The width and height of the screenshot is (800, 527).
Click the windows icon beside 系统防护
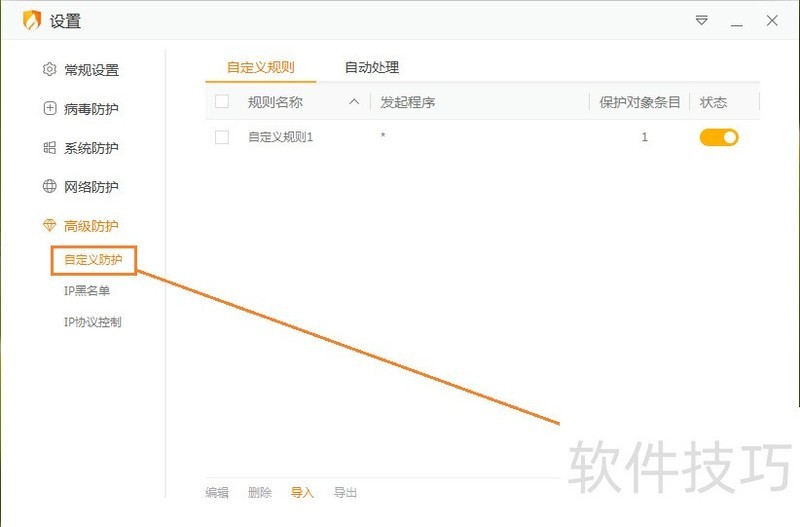tap(49, 148)
